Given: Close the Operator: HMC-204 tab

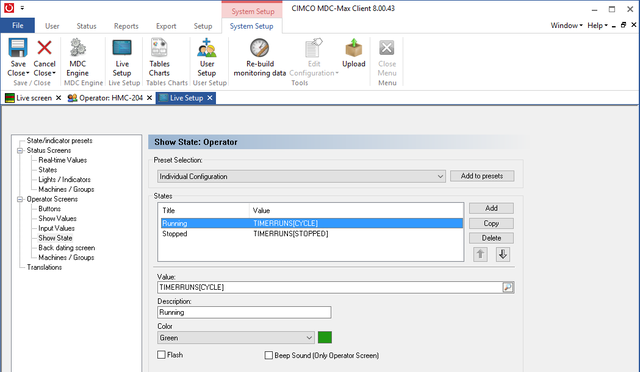Looking at the screenshot, I should 149,98.
